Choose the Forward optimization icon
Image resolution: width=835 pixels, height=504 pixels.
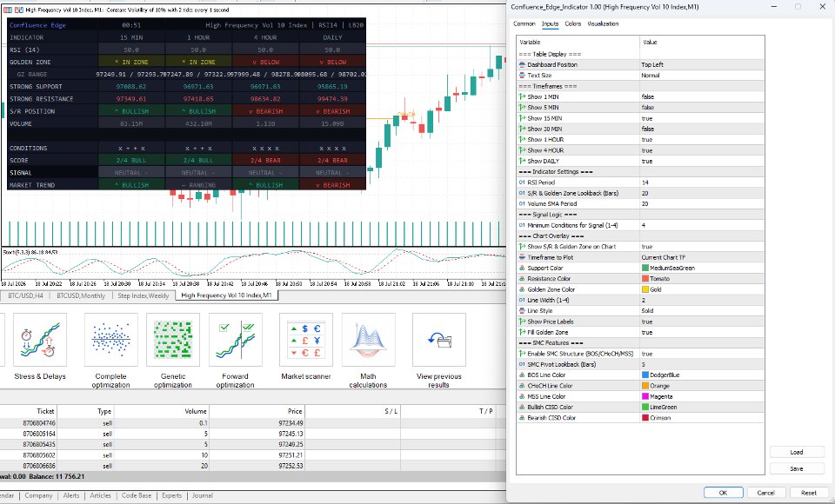pyautogui.click(x=236, y=340)
